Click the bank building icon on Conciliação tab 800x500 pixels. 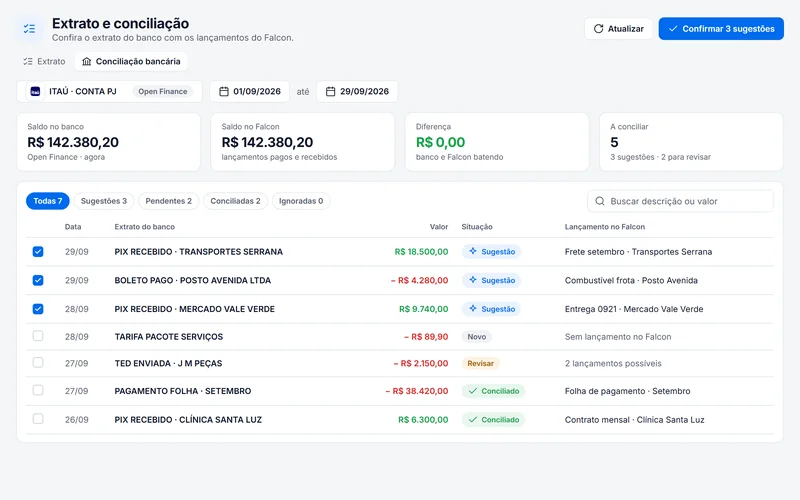pos(87,61)
